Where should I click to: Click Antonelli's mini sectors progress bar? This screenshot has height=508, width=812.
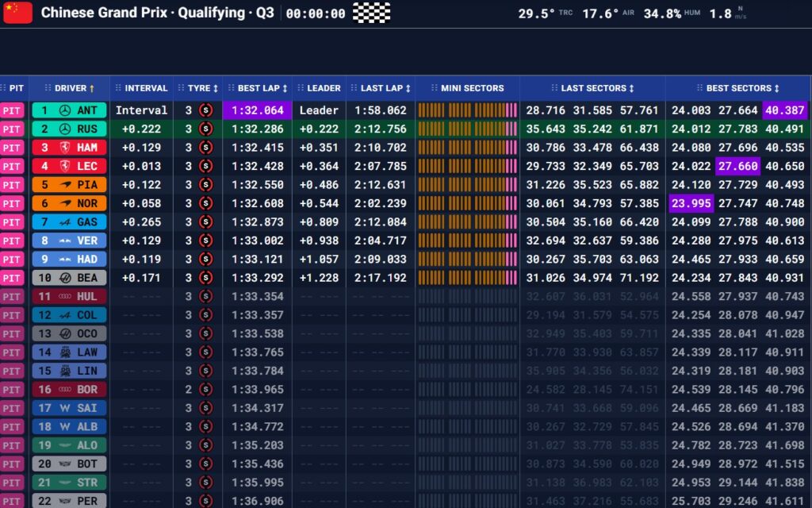(468, 110)
